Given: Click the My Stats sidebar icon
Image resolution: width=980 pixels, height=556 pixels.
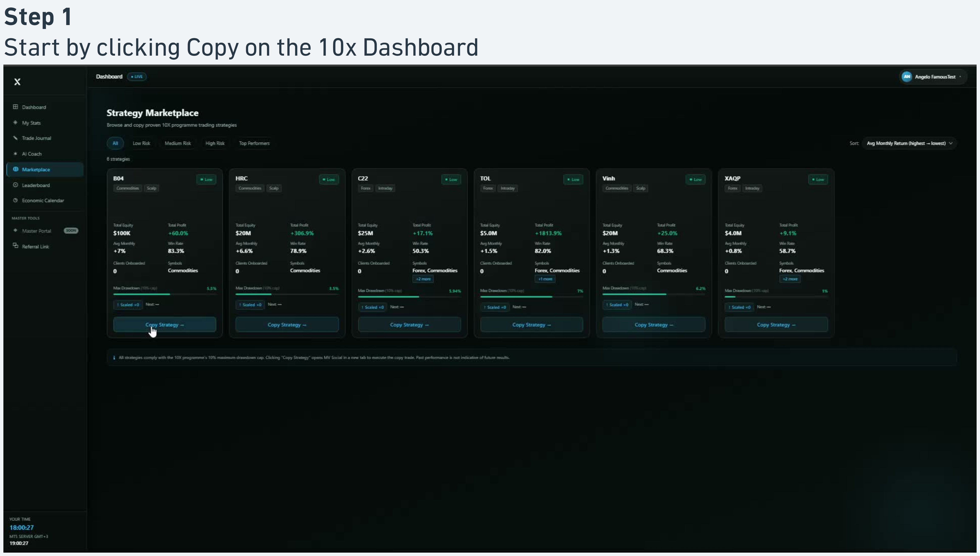Looking at the screenshot, I should [x=15, y=123].
